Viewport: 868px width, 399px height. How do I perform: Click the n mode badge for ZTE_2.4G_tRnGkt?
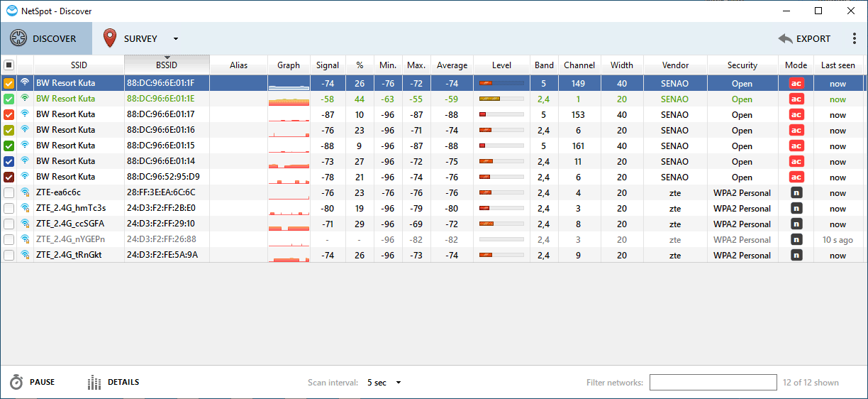[796, 255]
